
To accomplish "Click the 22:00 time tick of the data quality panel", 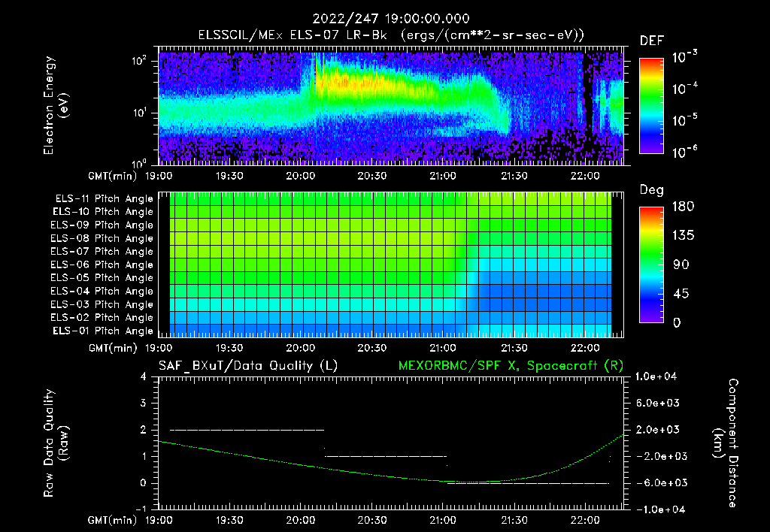I will (585, 520).
